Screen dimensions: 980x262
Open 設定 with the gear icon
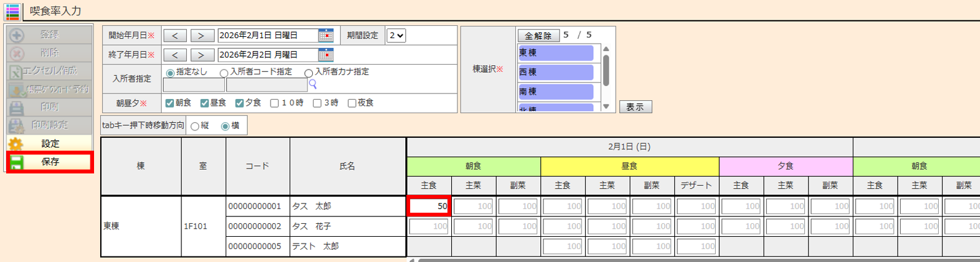click(x=17, y=143)
